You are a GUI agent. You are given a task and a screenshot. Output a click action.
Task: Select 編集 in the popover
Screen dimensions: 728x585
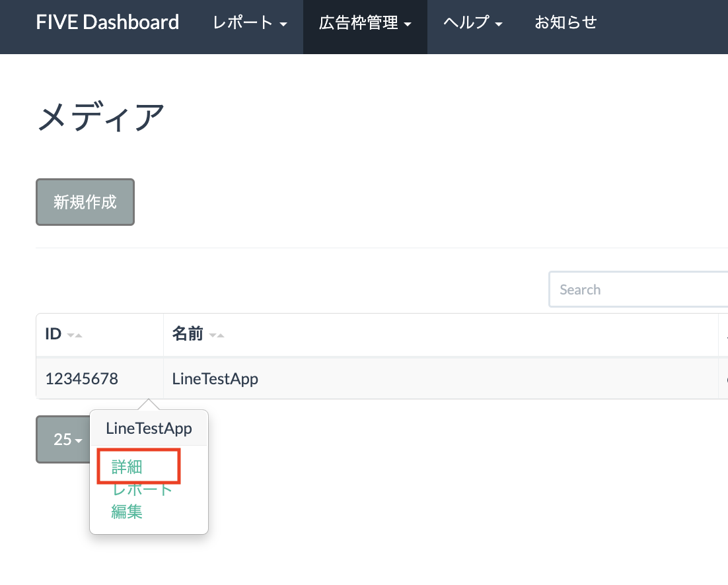[127, 511]
